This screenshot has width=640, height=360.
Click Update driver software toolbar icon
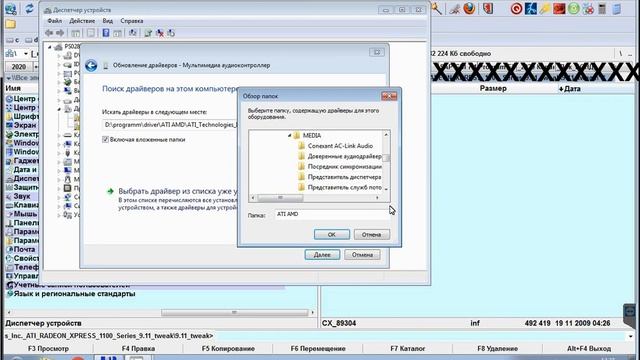[148, 33]
